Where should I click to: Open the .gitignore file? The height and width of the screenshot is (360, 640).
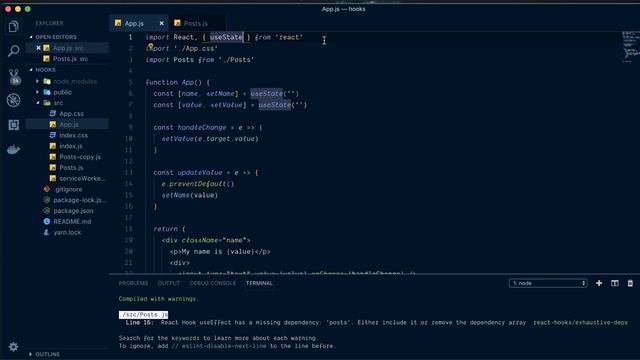click(x=68, y=189)
